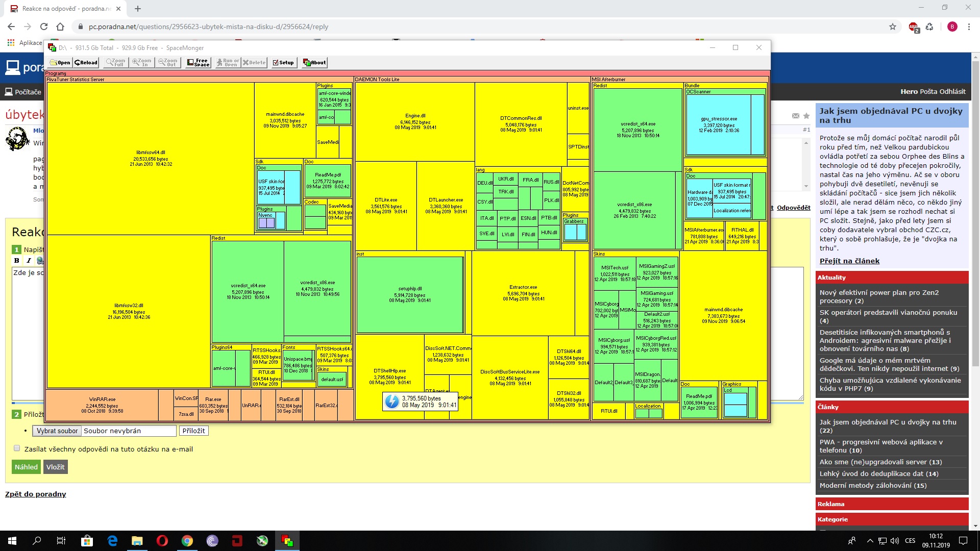The image size is (980, 551).
Task: Open the Setup dialog from toolbar
Action: click(283, 62)
